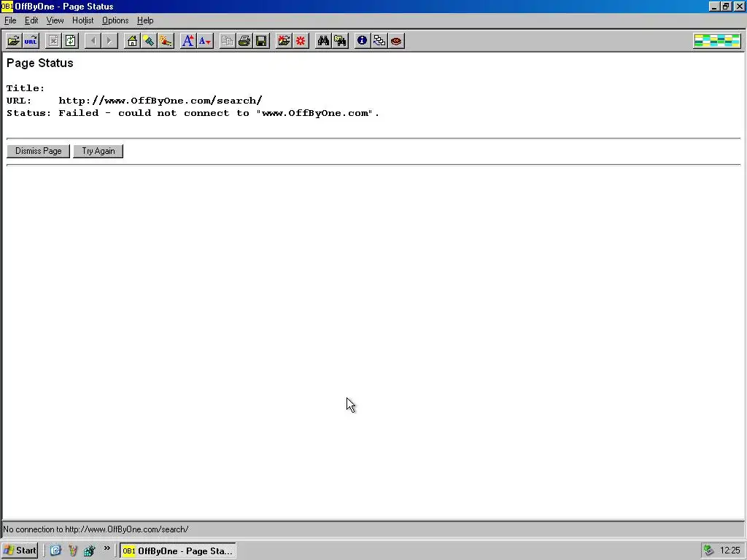747x560 pixels.
Task: Click the Page Status heading
Action: pyautogui.click(x=40, y=63)
